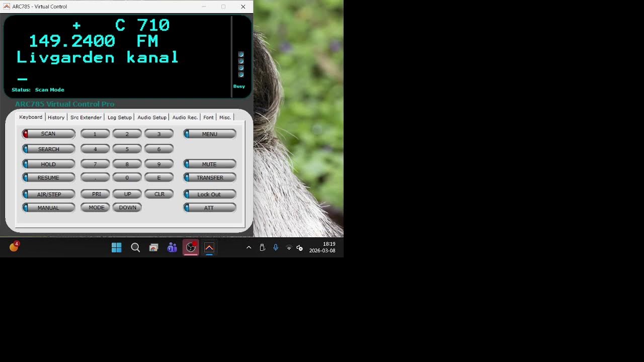Viewport: 644px width, 362px height.
Task: Click the Lock Out button
Action: [x=209, y=194]
